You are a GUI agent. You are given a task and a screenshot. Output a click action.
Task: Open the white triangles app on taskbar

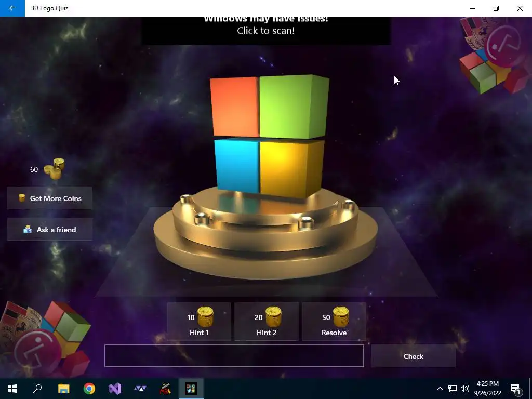pyautogui.click(x=140, y=389)
